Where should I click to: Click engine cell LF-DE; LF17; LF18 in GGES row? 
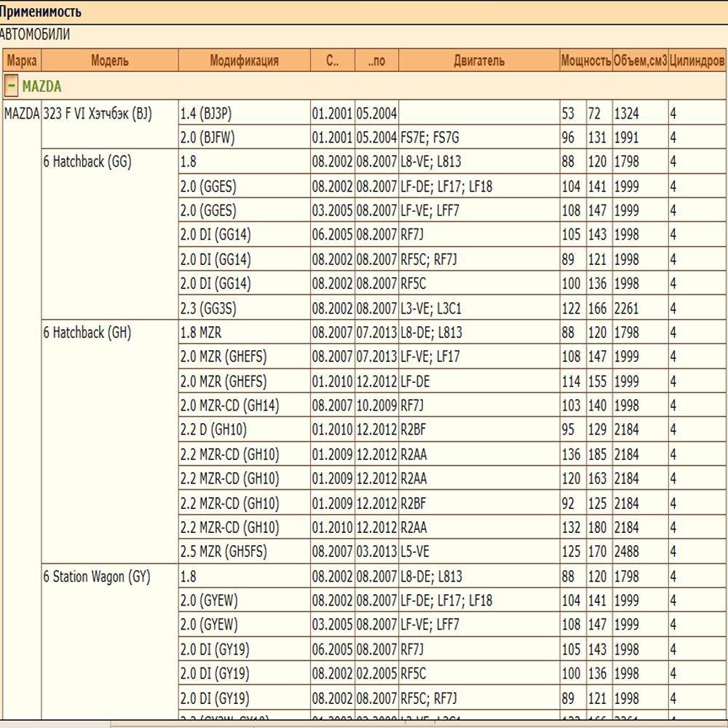[x=479, y=186]
